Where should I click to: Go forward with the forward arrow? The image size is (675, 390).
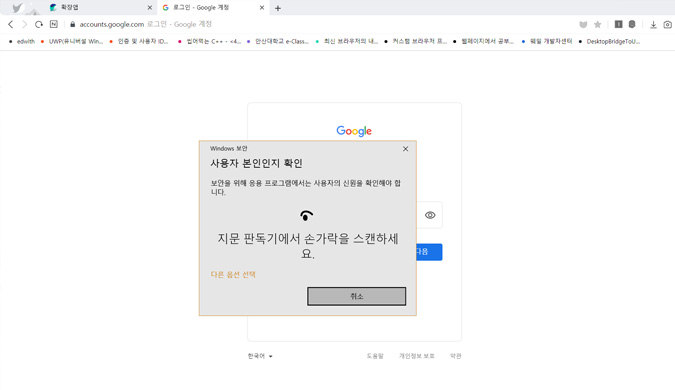pyautogui.click(x=25, y=25)
